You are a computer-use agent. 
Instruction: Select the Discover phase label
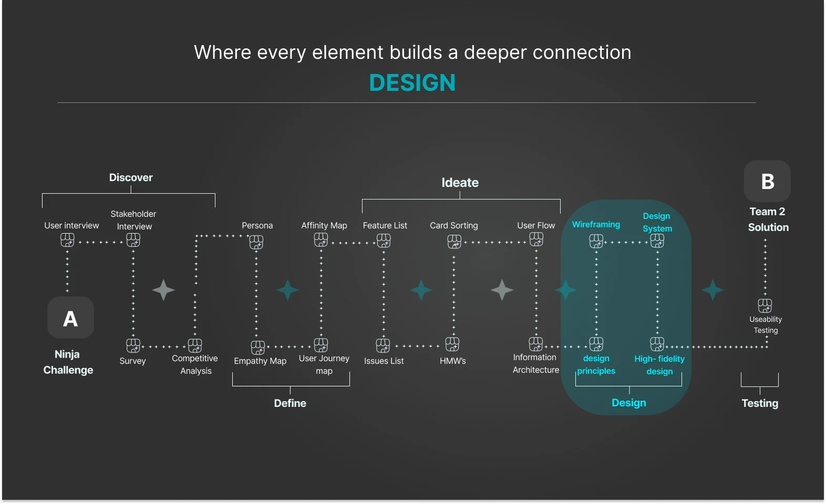click(131, 177)
